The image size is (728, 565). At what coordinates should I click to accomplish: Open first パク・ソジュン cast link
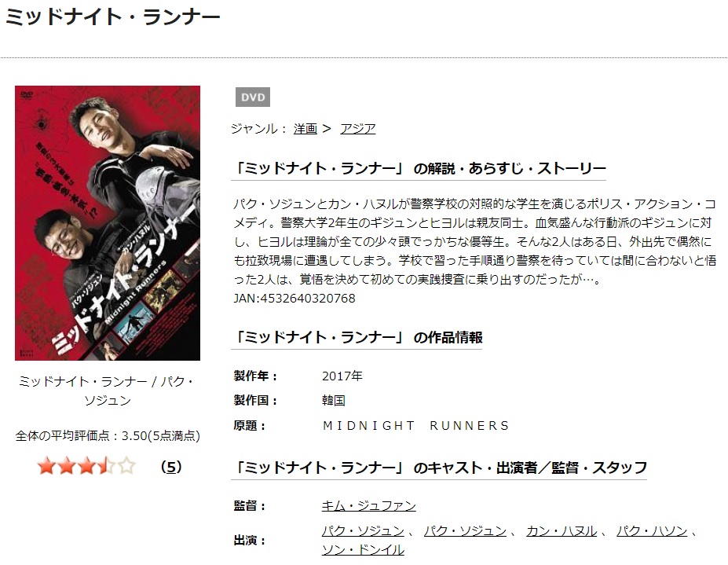pyautogui.click(x=363, y=530)
